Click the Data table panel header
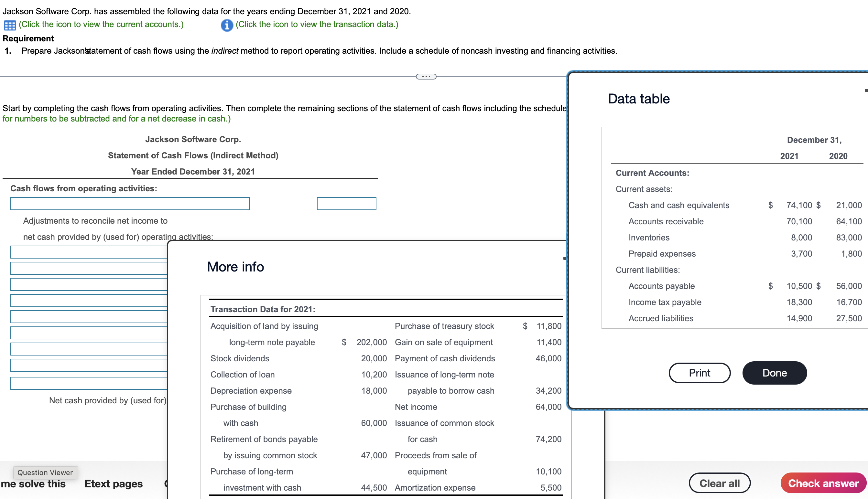Image resolution: width=868 pixels, height=499 pixels. pos(638,98)
